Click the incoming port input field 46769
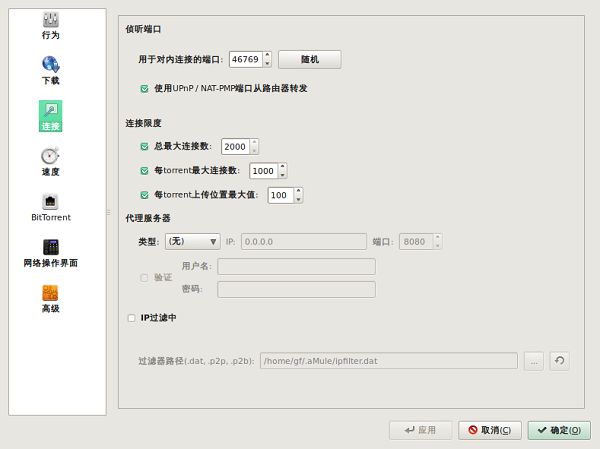The image size is (600, 449). pyautogui.click(x=246, y=59)
